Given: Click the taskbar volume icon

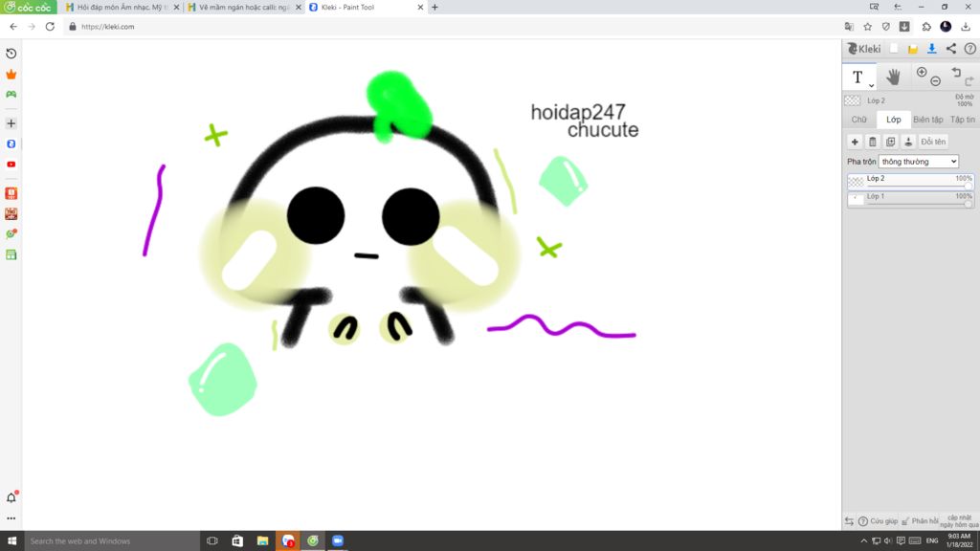Looking at the screenshot, I should (x=888, y=541).
